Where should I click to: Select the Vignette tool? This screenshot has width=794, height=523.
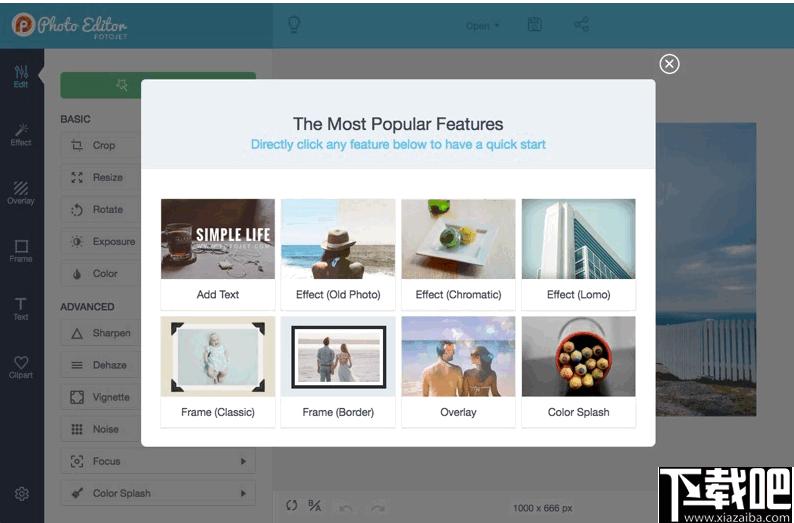click(101, 397)
